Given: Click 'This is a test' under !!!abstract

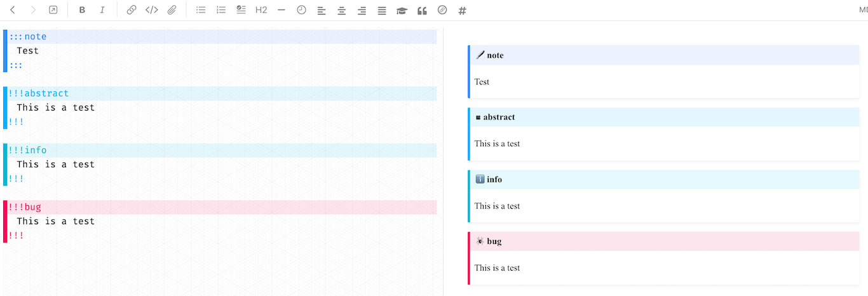Looking at the screenshot, I should tap(56, 107).
